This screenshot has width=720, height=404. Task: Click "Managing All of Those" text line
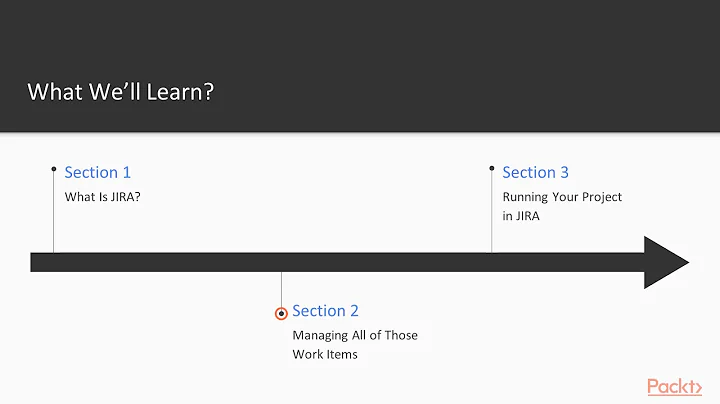click(x=355, y=335)
